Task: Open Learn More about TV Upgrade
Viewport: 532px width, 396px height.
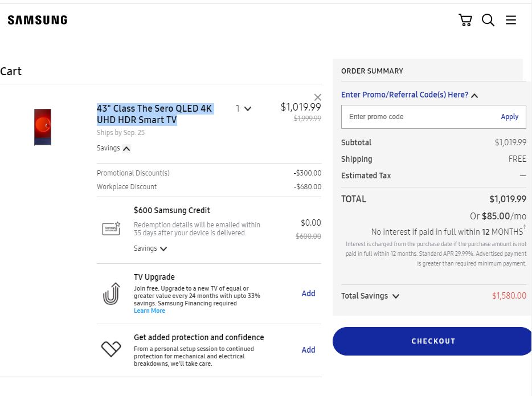Action: pos(149,310)
